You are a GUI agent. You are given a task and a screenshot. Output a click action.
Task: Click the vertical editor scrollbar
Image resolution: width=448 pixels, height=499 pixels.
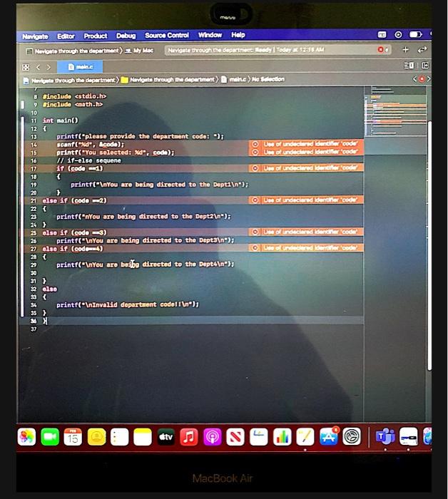tap(429, 245)
